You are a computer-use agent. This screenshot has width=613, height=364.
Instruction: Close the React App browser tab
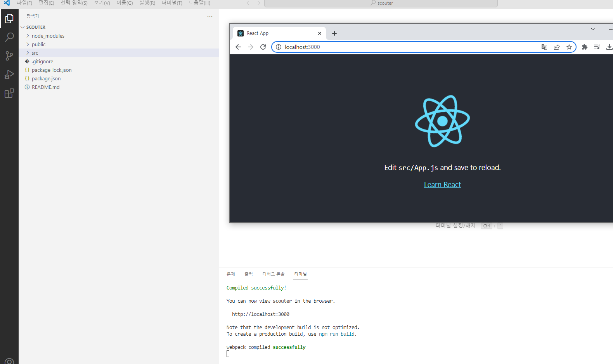point(320,33)
